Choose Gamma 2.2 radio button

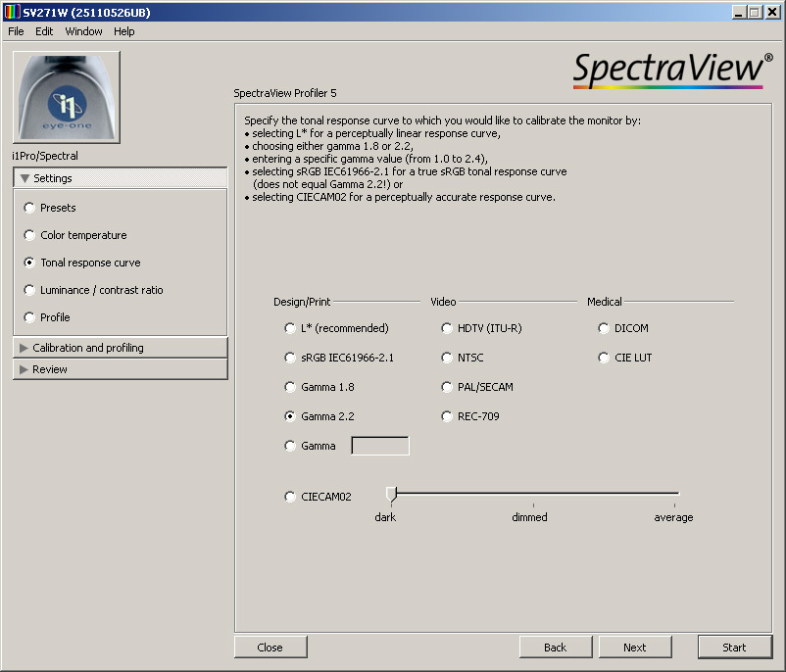pos(290,416)
